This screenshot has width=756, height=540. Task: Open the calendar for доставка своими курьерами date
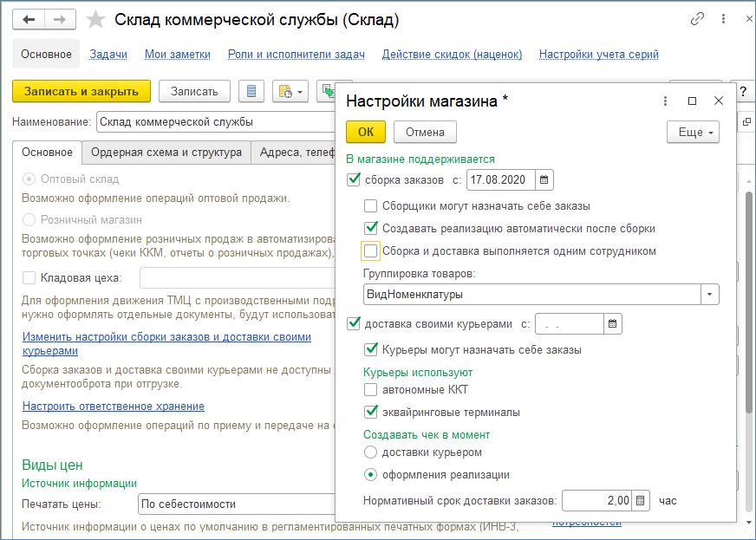click(613, 324)
